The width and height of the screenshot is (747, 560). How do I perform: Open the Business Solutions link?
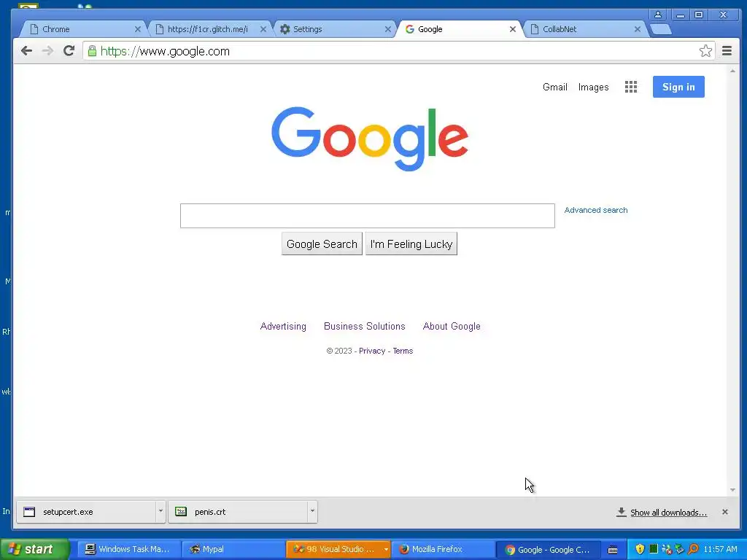pyautogui.click(x=365, y=326)
